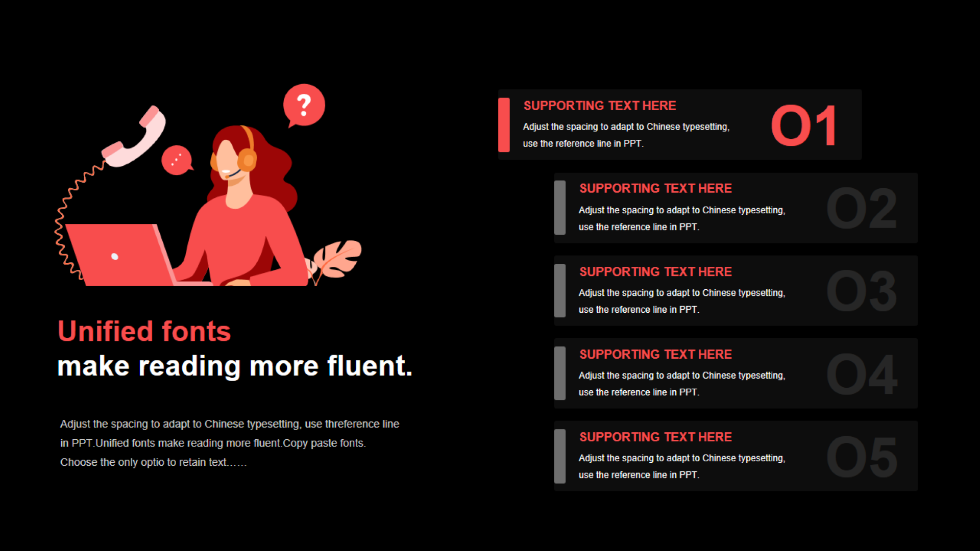The height and width of the screenshot is (551, 980).
Task: Click card 05 description 'Adjust the spacing' text
Action: (x=682, y=466)
